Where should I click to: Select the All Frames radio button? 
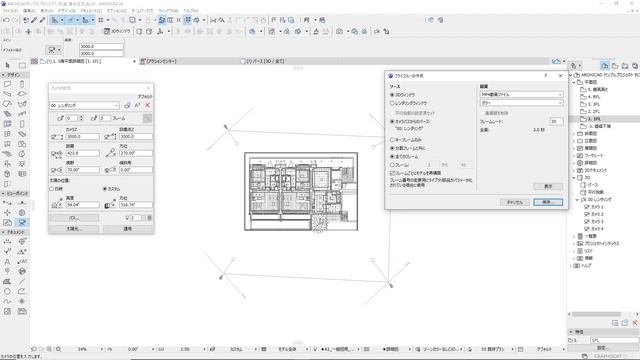pyautogui.click(x=392, y=156)
